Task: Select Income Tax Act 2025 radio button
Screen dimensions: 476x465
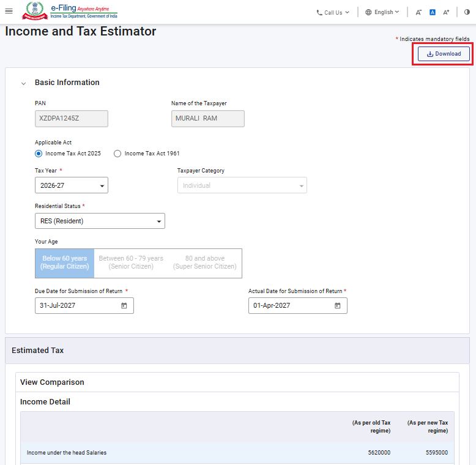Action: (39, 154)
